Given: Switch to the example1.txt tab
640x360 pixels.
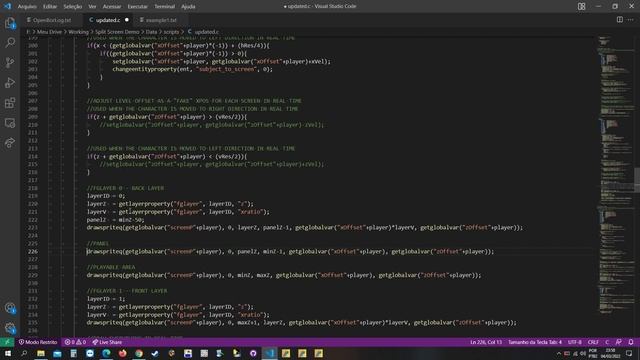Looking at the screenshot, I should 161,20.
